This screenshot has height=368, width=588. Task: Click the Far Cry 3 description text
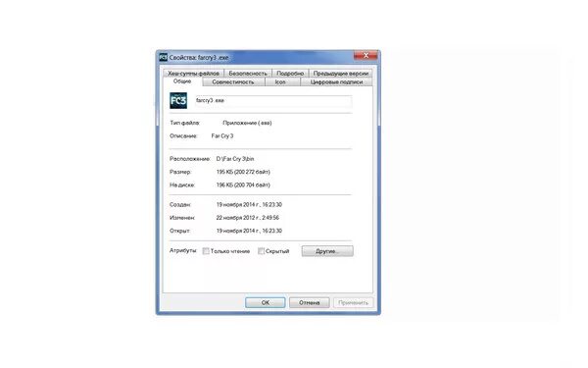(222, 136)
